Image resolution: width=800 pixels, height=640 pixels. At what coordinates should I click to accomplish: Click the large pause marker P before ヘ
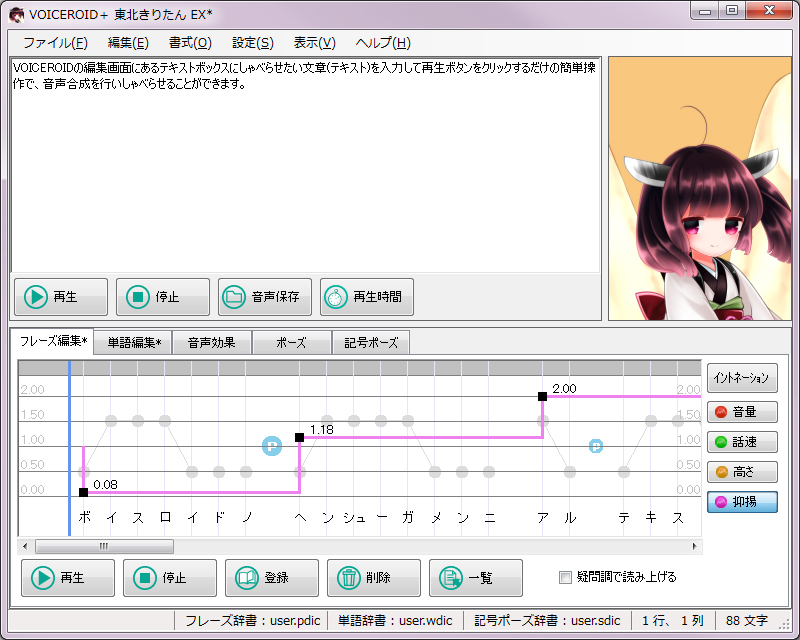(272, 446)
